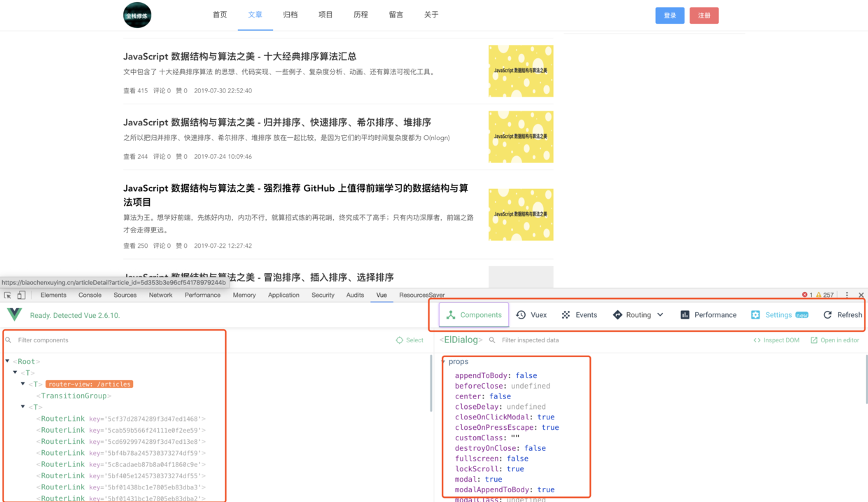Click the yellow warning count 257
The width and height of the screenshot is (868, 502).
click(x=825, y=295)
